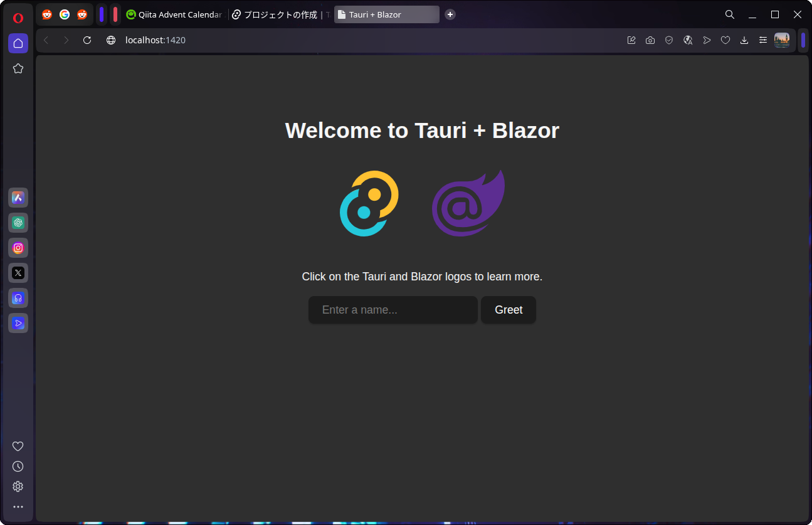This screenshot has width=812, height=525.
Task: Switch to the Reddit tab beside Opera logo
Action: point(47,14)
